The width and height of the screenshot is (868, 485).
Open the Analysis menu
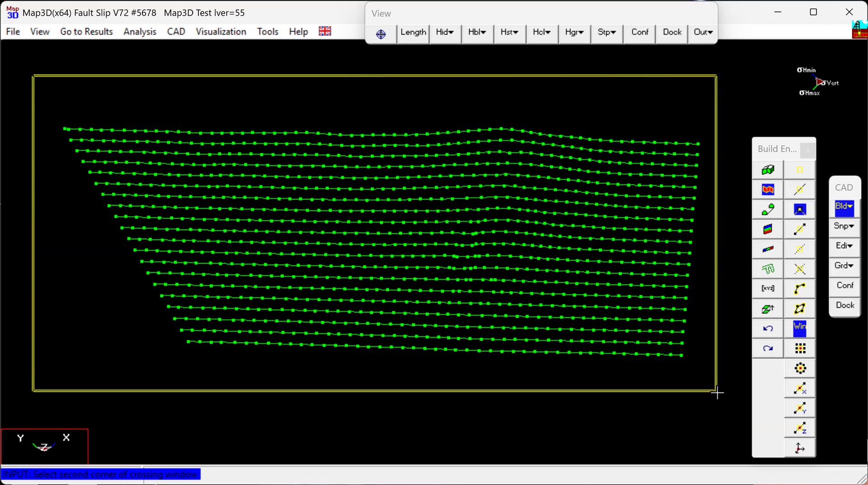click(x=140, y=32)
